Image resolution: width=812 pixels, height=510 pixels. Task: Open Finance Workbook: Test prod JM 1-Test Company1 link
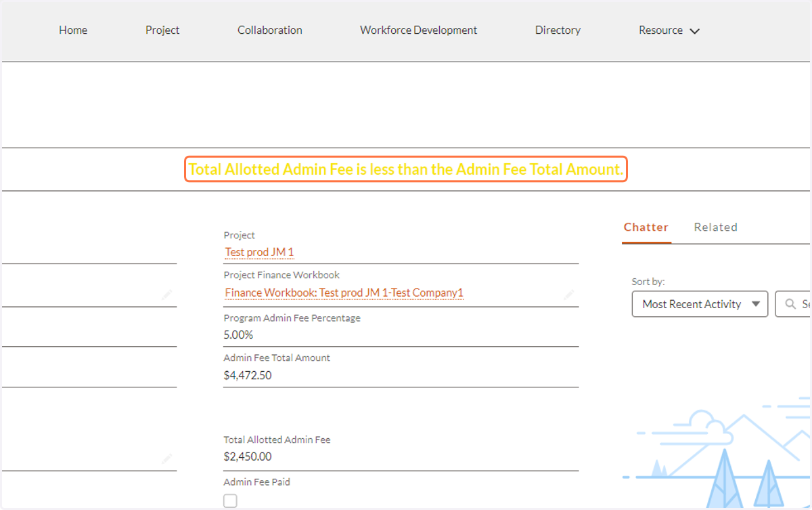click(344, 293)
